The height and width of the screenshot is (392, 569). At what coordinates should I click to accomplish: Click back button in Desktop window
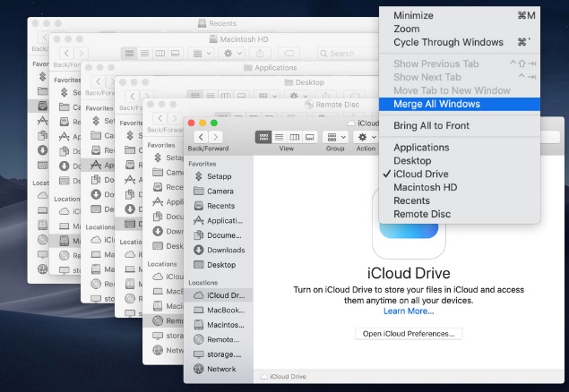point(133,97)
